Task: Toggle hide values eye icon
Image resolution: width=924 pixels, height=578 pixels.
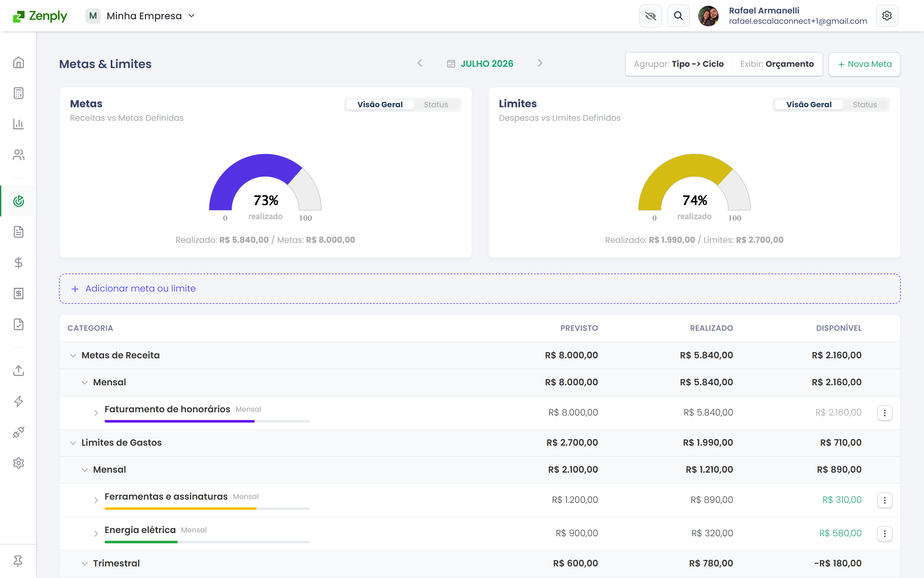Action: [650, 16]
